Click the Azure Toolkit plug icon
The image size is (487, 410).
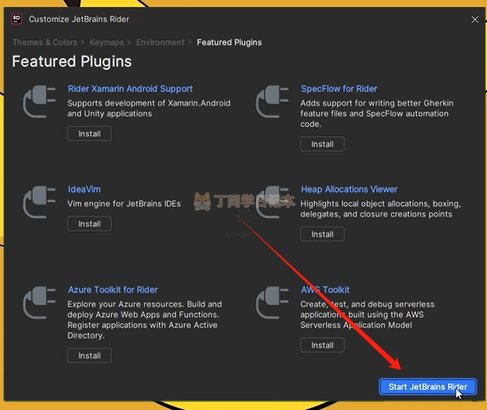(39, 303)
